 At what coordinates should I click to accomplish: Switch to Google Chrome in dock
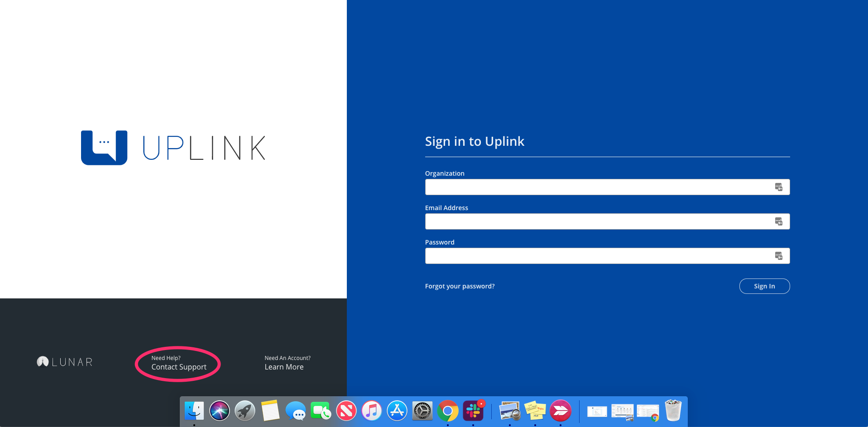pyautogui.click(x=448, y=411)
